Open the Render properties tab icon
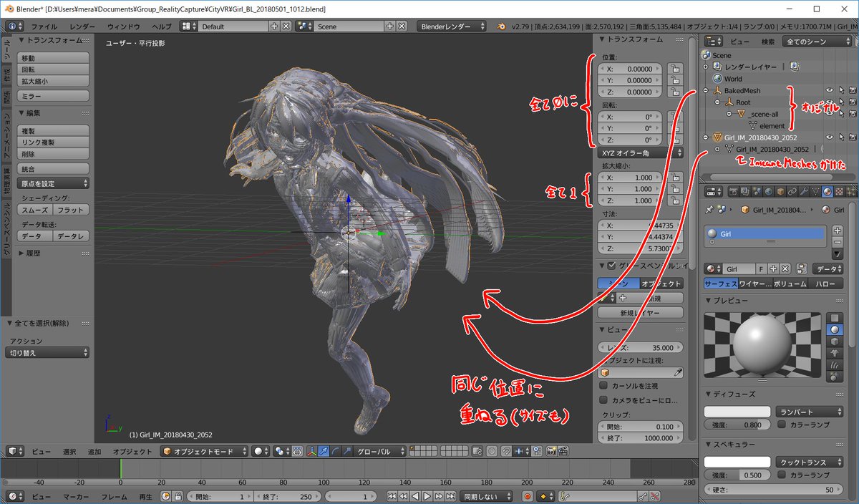The width and height of the screenshot is (859, 504). pos(733,191)
